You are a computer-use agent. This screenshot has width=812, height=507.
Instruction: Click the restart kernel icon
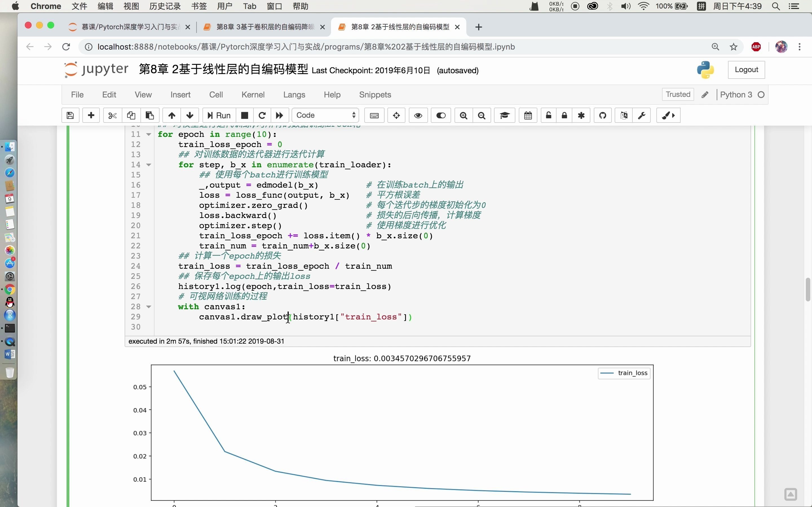tap(261, 115)
